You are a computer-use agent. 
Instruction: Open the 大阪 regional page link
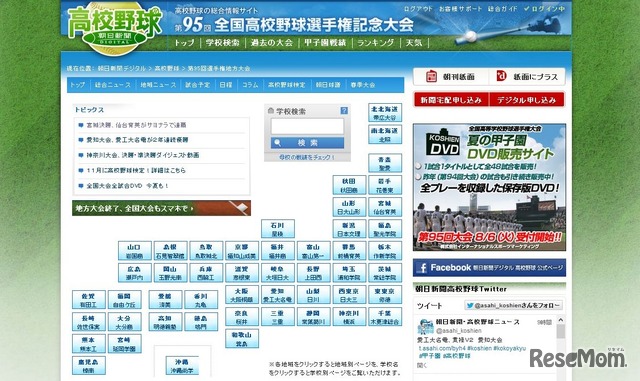[242, 291]
